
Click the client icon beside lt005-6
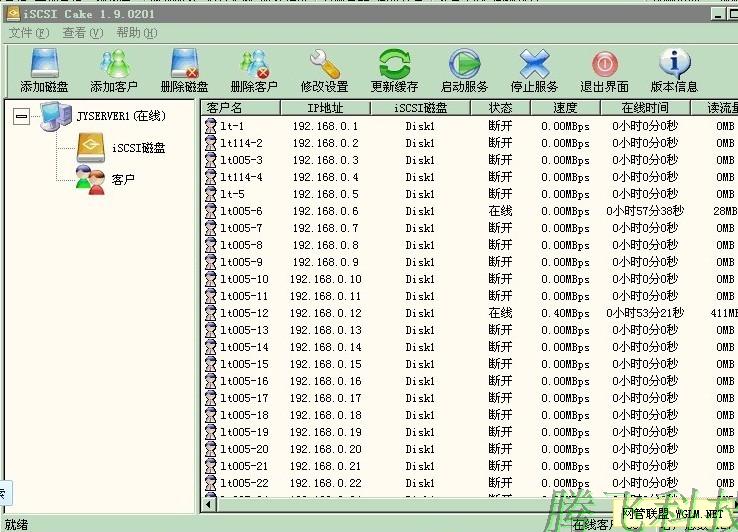(210, 211)
